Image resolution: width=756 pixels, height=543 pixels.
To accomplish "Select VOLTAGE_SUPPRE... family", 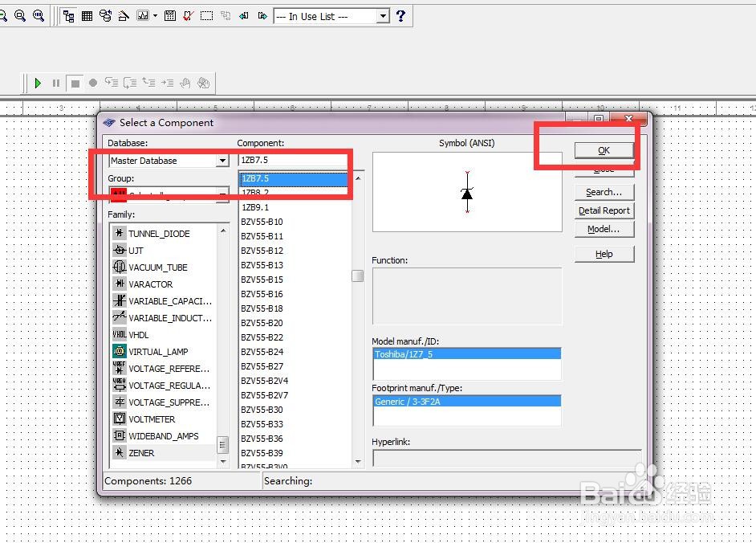I will click(163, 402).
